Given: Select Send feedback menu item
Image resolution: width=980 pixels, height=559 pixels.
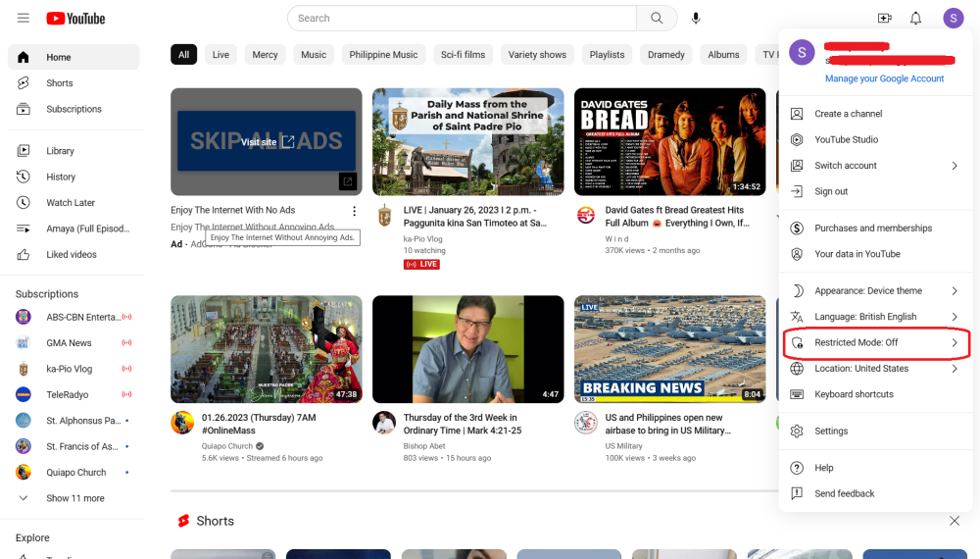Looking at the screenshot, I should [875, 493].
